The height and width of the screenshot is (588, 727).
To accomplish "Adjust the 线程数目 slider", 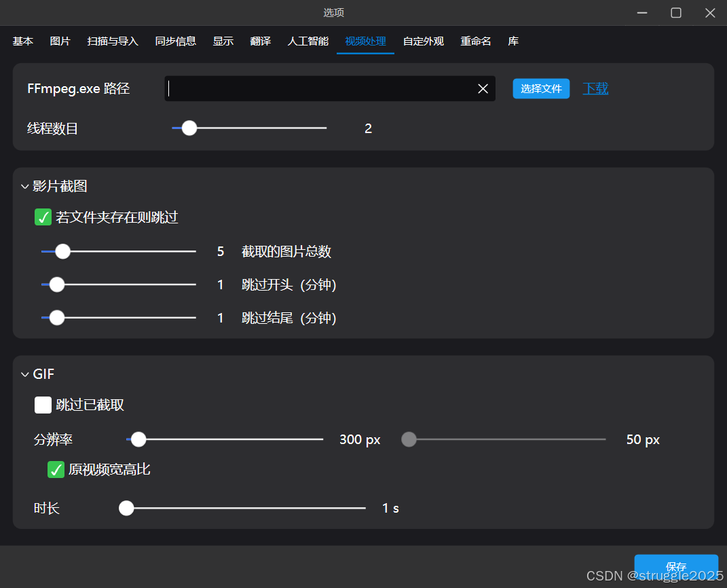I will (249, 128).
